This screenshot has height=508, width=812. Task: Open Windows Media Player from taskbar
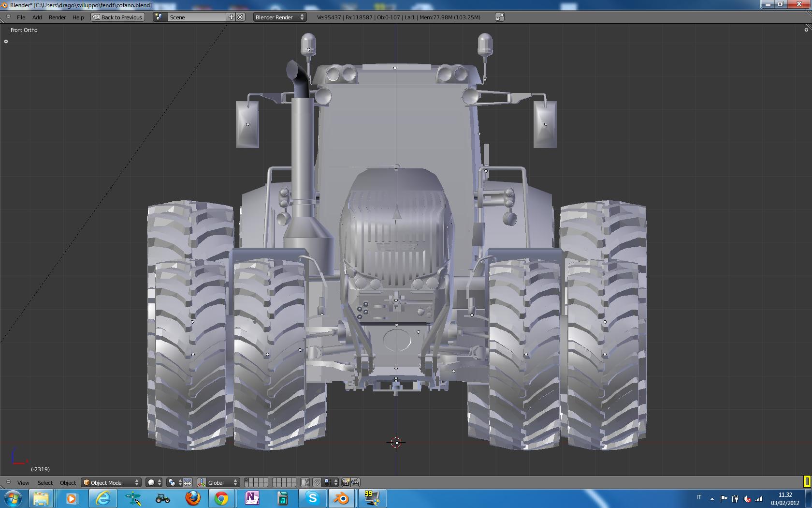coord(72,498)
